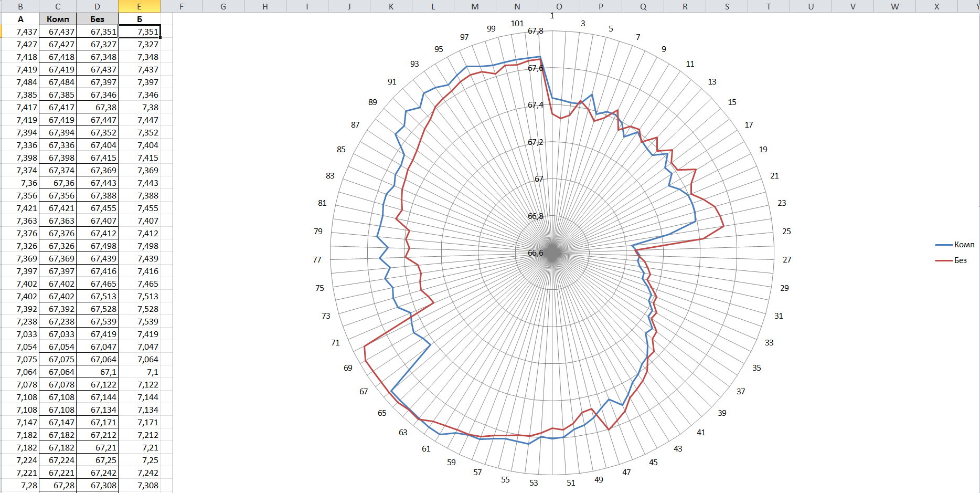Select column D via its header letter

98,6
